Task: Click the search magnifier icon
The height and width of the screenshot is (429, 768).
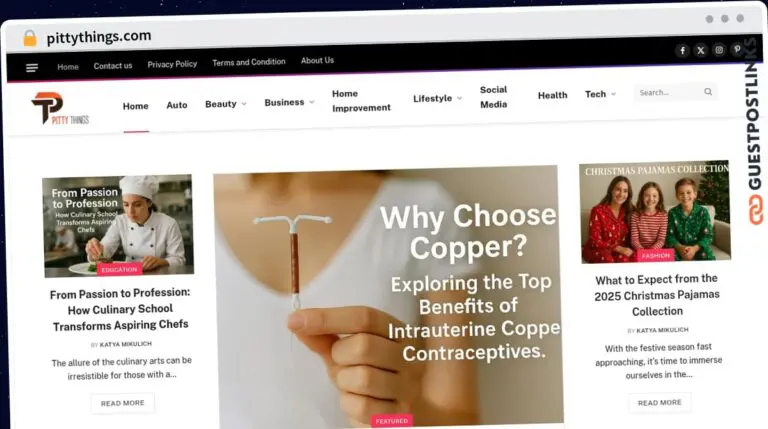Action: tap(708, 92)
